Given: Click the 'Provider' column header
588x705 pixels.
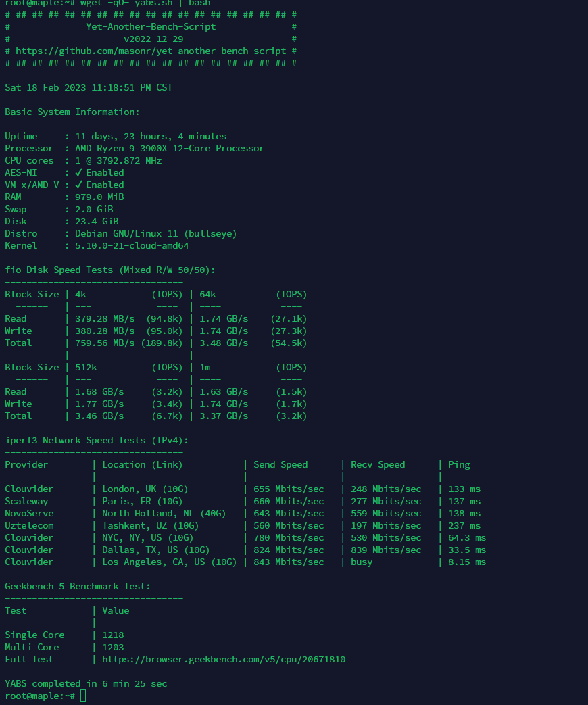Looking at the screenshot, I should tap(26, 465).
